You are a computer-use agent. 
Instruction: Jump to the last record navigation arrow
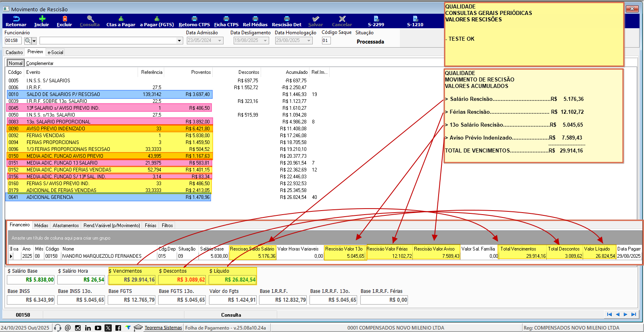click(x=634, y=315)
